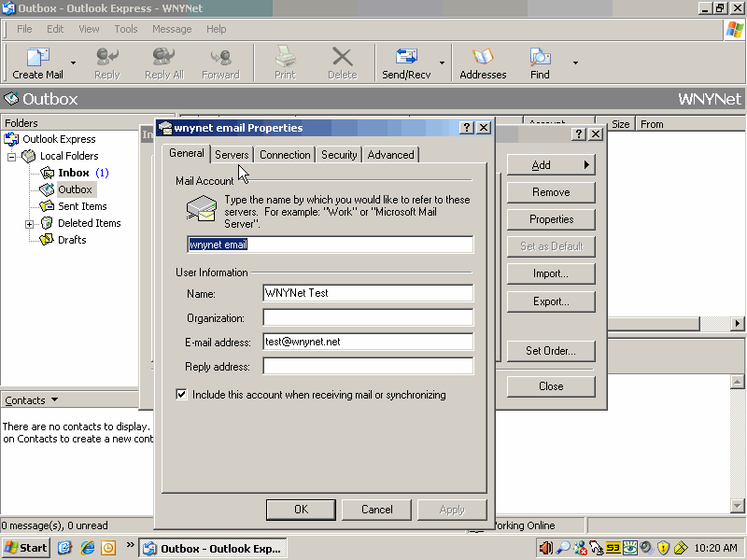Viewport: 747px width, 560px height.
Task: Select the Outbox folder icon
Action: tap(48, 189)
